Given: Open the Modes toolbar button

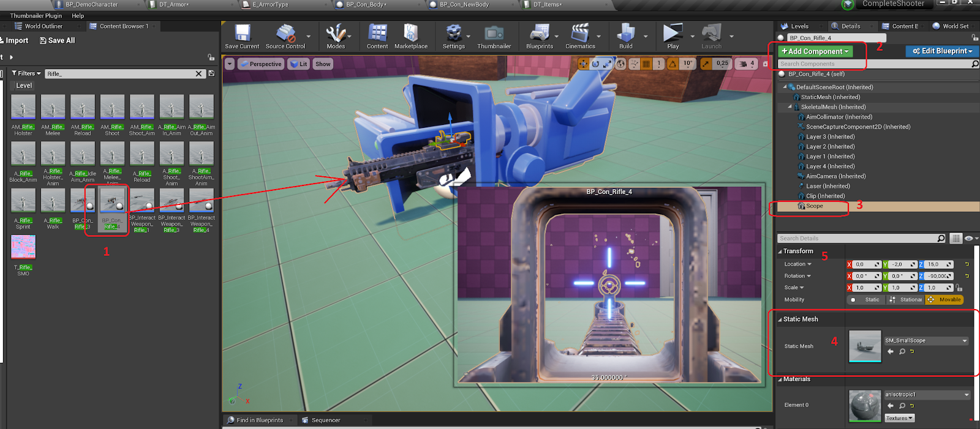Looking at the screenshot, I should point(336,36).
